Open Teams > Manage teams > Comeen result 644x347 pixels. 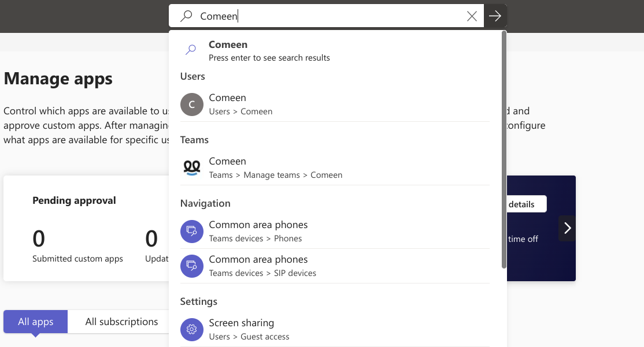[x=335, y=168]
